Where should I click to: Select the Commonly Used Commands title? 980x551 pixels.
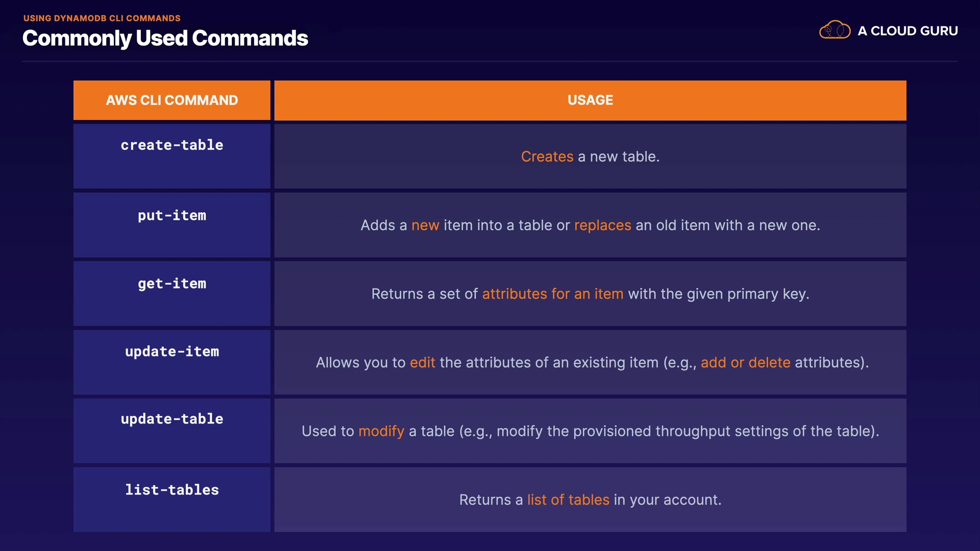pyautogui.click(x=165, y=38)
